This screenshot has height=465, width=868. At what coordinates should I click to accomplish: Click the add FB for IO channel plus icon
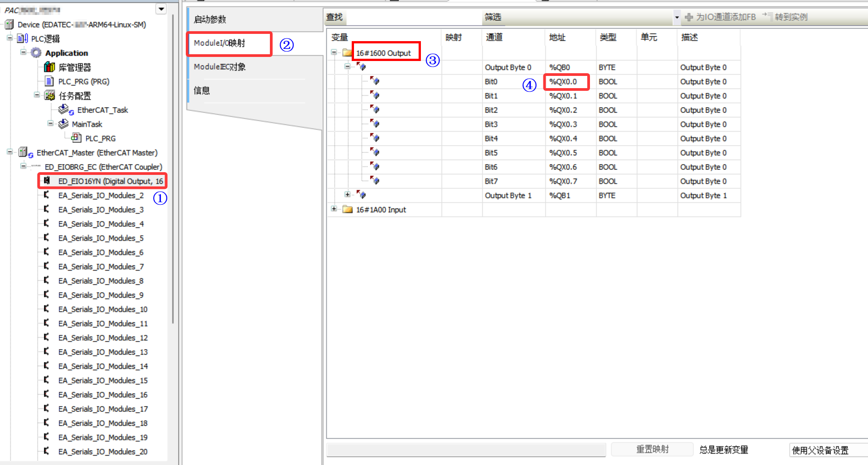pyautogui.click(x=689, y=17)
